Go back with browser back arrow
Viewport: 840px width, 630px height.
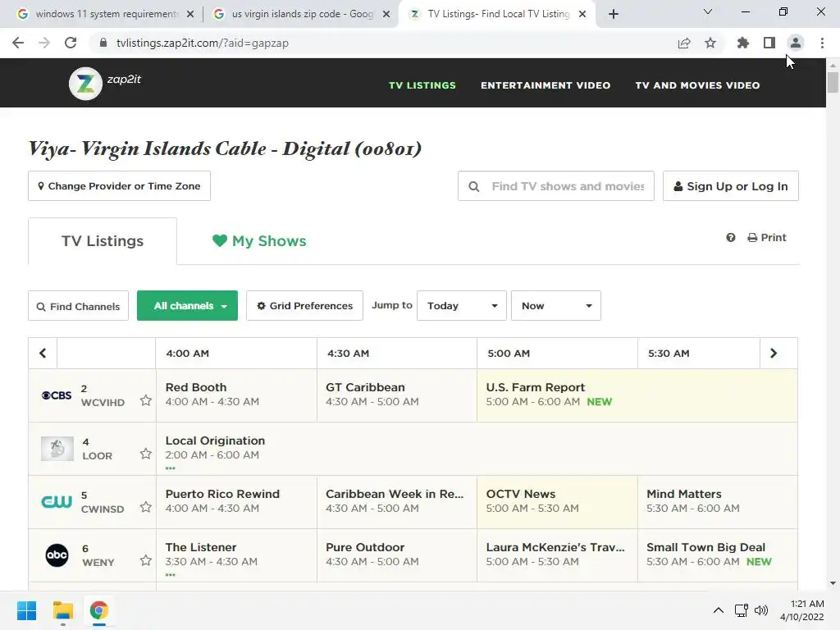[x=18, y=43]
